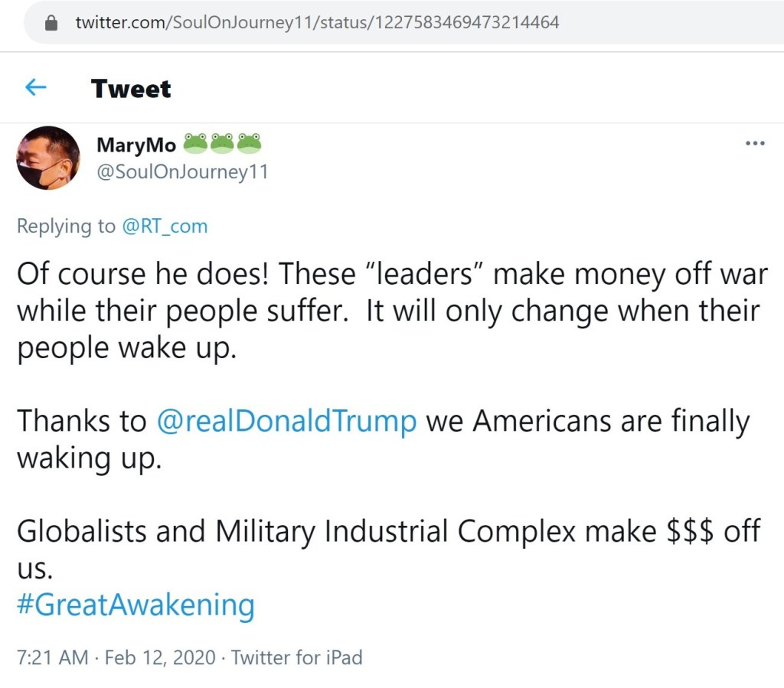Open MaryMo's profile picture

tap(47, 158)
